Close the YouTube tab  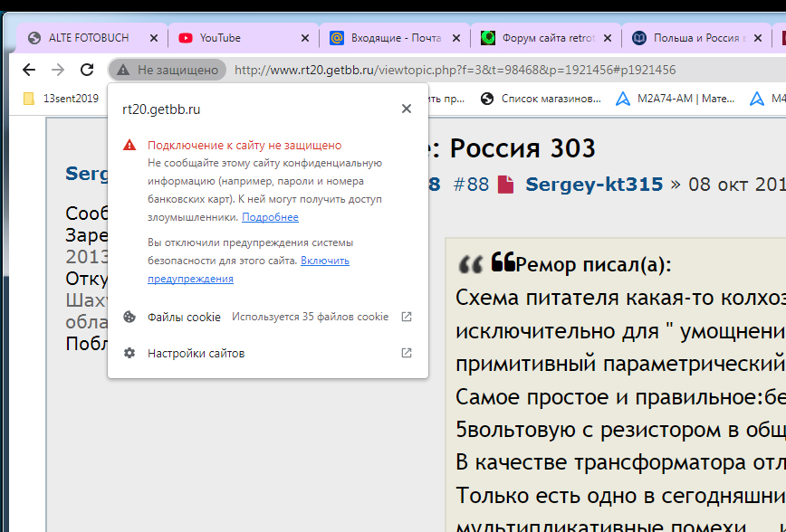(304, 38)
